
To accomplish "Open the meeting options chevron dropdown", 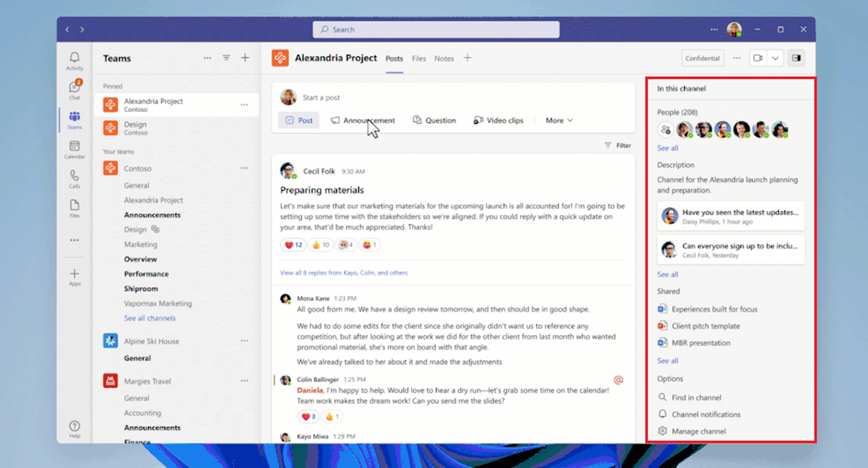I will (776, 58).
